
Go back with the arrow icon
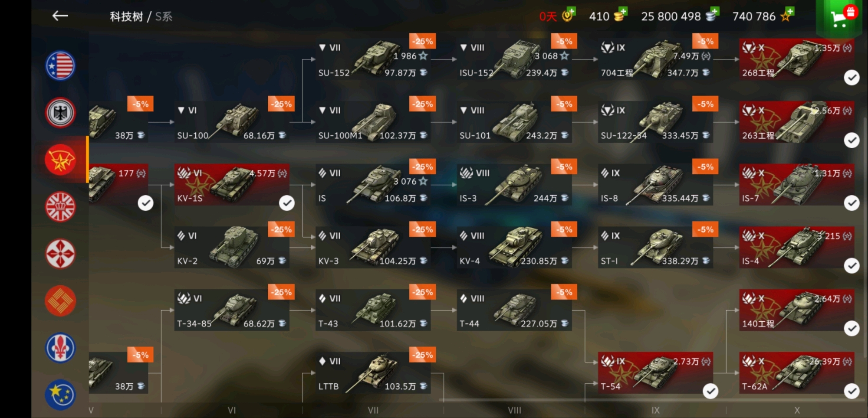(60, 16)
